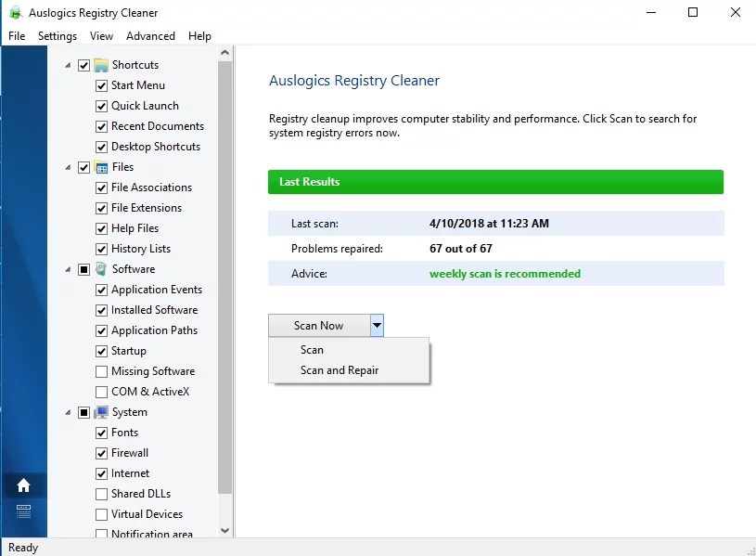The width and height of the screenshot is (756, 556).
Task: Click the Files category icon
Action: coord(101,167)
